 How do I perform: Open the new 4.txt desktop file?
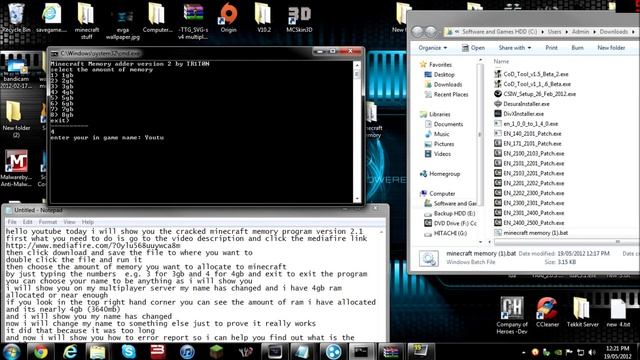click(x=618, y=312)
